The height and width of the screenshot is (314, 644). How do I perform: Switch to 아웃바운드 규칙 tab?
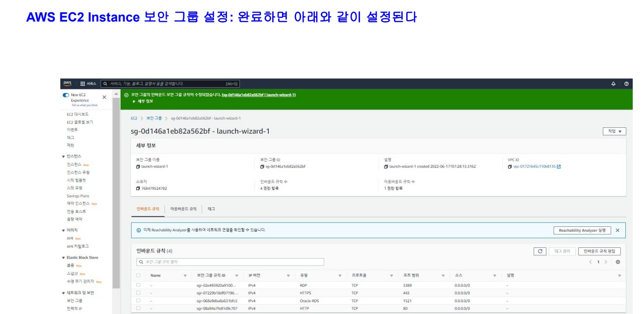(183, 209)
